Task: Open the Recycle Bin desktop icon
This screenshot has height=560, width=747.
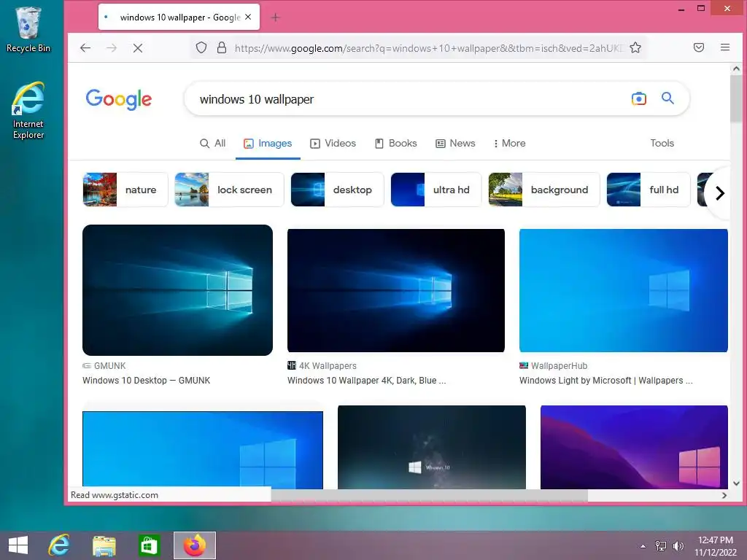Action: pyautogui.click(x=28, y=29)
